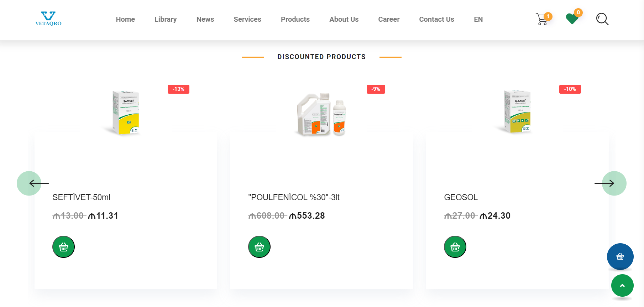The width and height of the screenshot is (644, 307).
Task: Click the crossed-out 13.00 price
Action: 69,216
